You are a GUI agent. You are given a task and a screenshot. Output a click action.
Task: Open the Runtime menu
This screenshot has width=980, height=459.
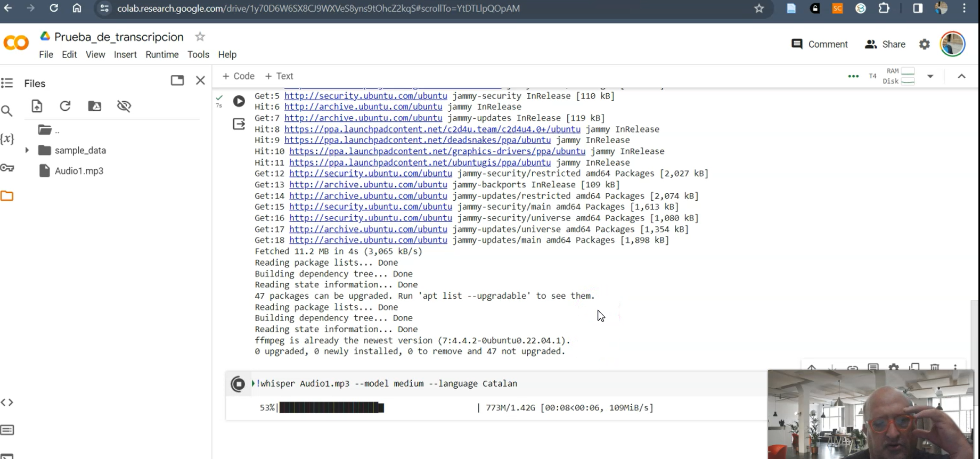point(162,54)
